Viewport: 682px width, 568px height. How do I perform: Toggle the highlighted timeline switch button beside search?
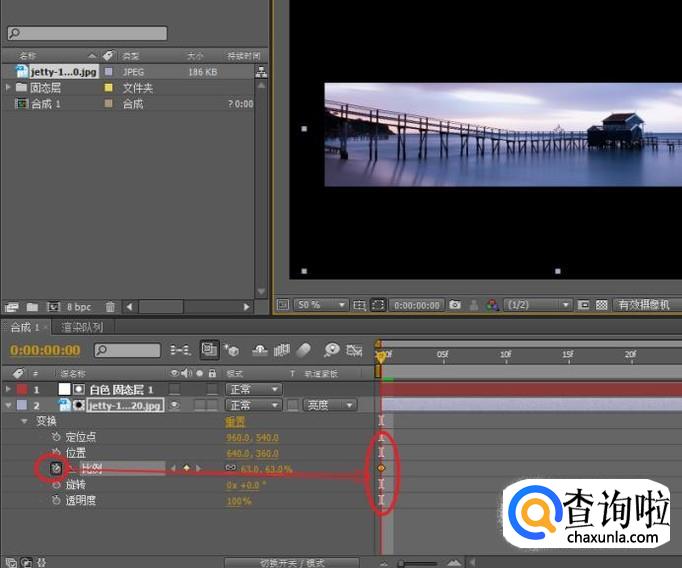pyautogui.click(x=209, y=350)
